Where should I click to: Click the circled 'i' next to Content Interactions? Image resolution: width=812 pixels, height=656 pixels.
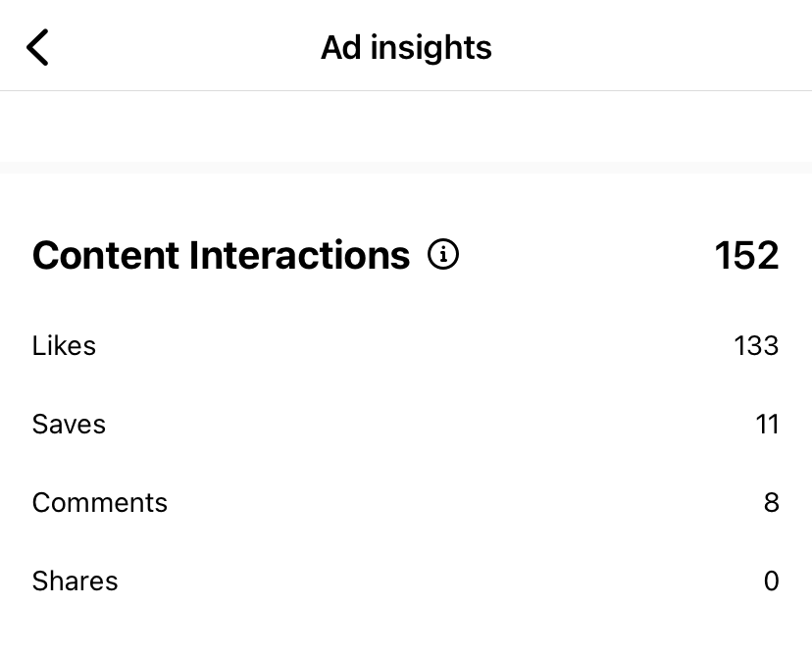443,254
